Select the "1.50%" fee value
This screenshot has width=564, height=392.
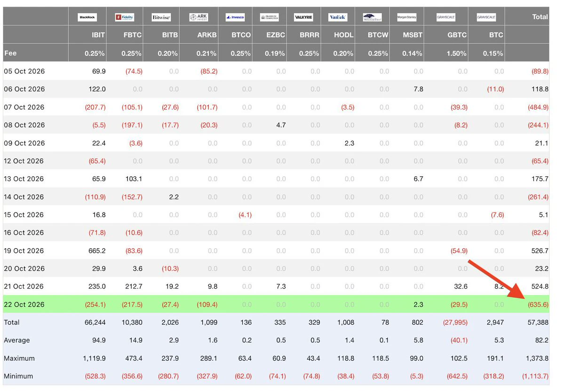tap(456, 54)
